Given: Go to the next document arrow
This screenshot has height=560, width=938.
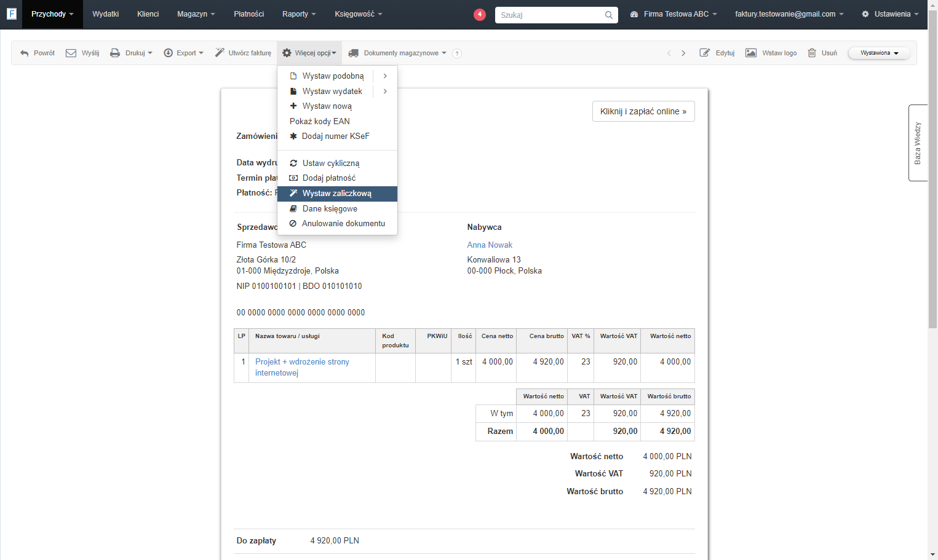Looking at the screenshot, I should pos(683,53).
